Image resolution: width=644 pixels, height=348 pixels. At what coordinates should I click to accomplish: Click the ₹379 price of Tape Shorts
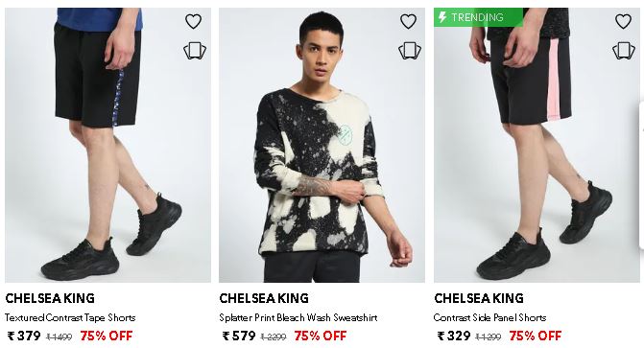click(x=24, y=336)
